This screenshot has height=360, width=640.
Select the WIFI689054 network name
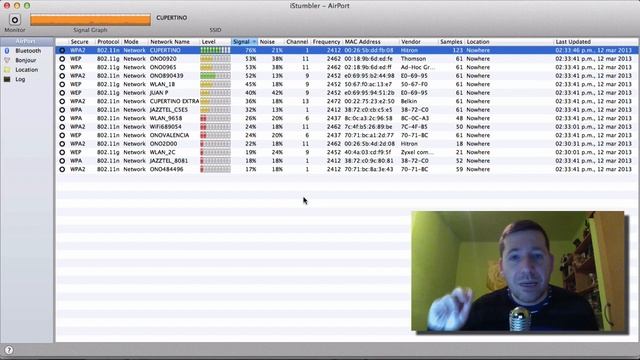point(165,127)
